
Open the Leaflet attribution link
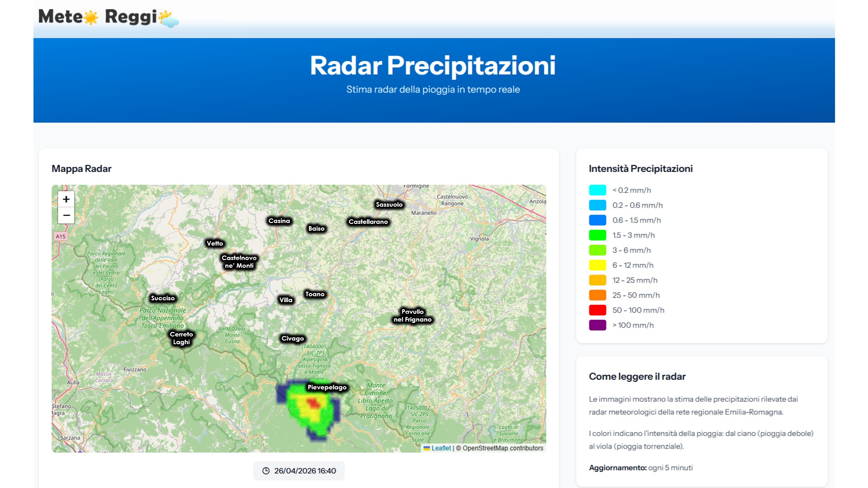point(441,448)
